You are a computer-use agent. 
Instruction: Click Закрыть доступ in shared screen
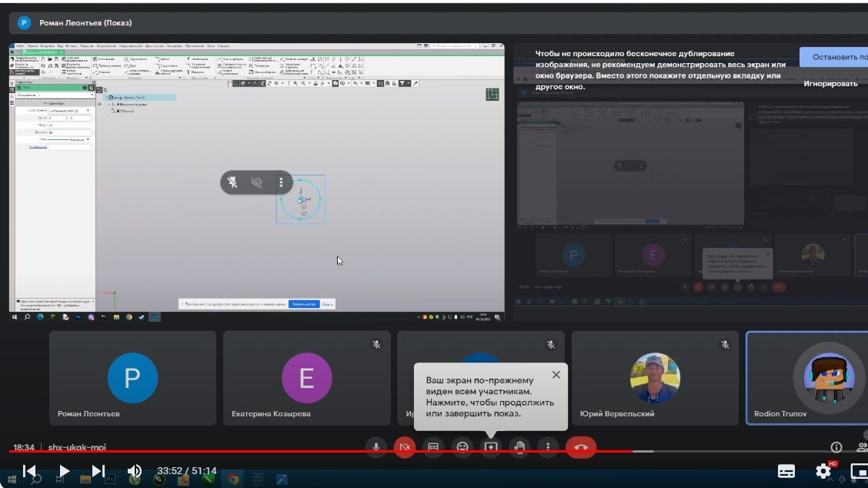tap(304, 304)
